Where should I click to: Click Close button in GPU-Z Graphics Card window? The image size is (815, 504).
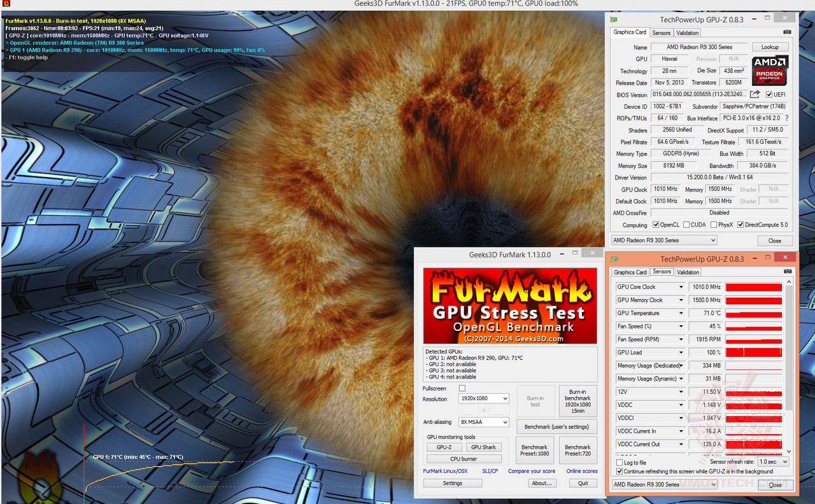point(774,241)
